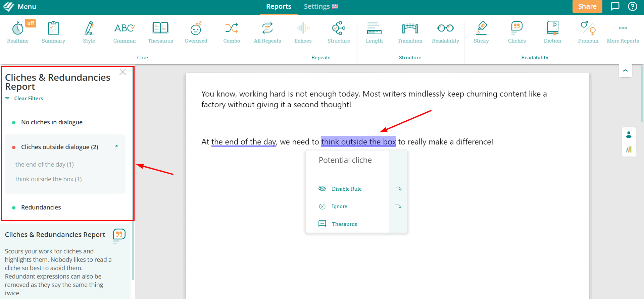Collapse the Cliches outside dialogue section

click(116, 146)
